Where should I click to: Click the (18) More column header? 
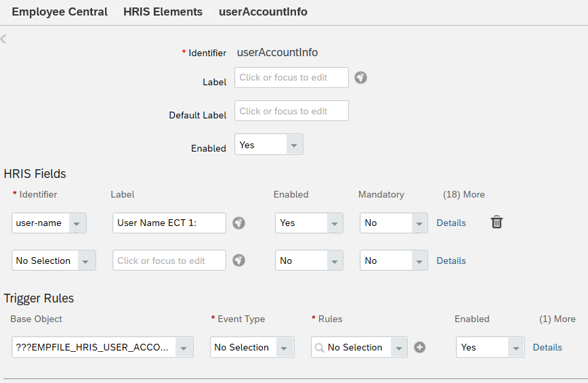(x=464, y=194)
